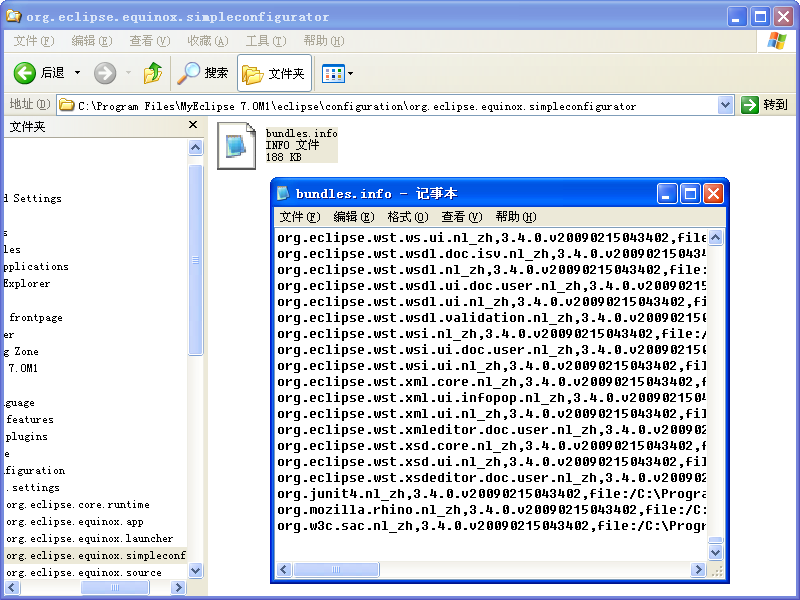This screenshot has width=800, height=600.
Task: Click the Back arrow icon in toolbar
Action: (25, 73)
